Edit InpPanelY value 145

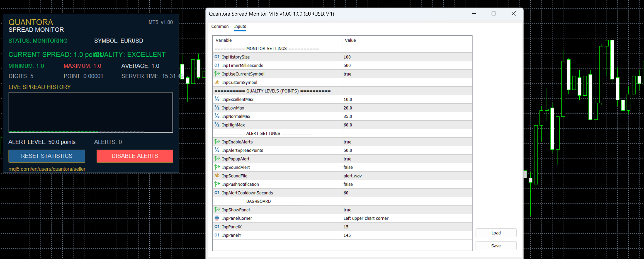point(407,235)
